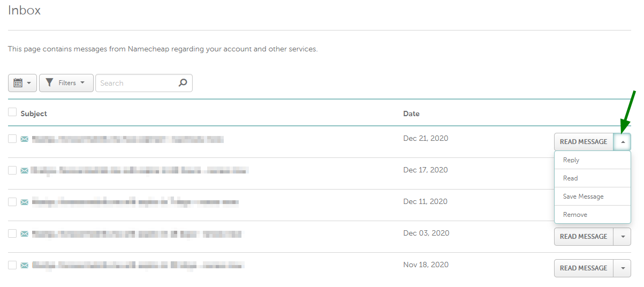
Task: Collapse the open dropdown arrow on Dec 21 row
Action: click(x=623, y=142)
